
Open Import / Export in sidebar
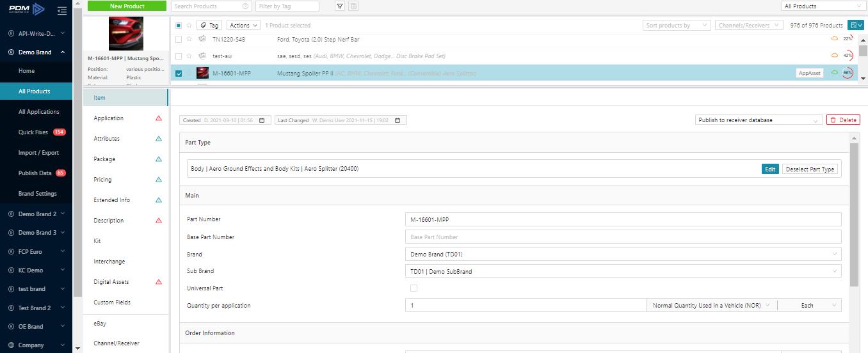pyautogui.click(x=38, y=153)
